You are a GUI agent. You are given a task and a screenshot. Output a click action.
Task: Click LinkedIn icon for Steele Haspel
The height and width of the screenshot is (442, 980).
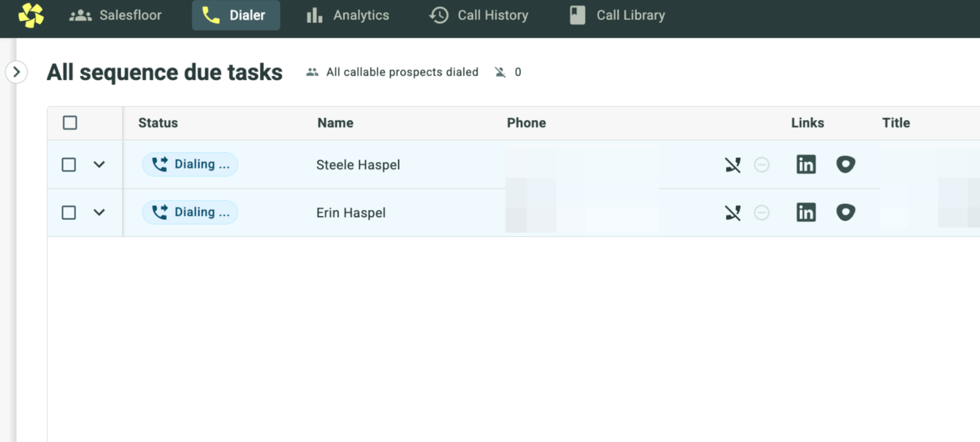coord(806,165)
